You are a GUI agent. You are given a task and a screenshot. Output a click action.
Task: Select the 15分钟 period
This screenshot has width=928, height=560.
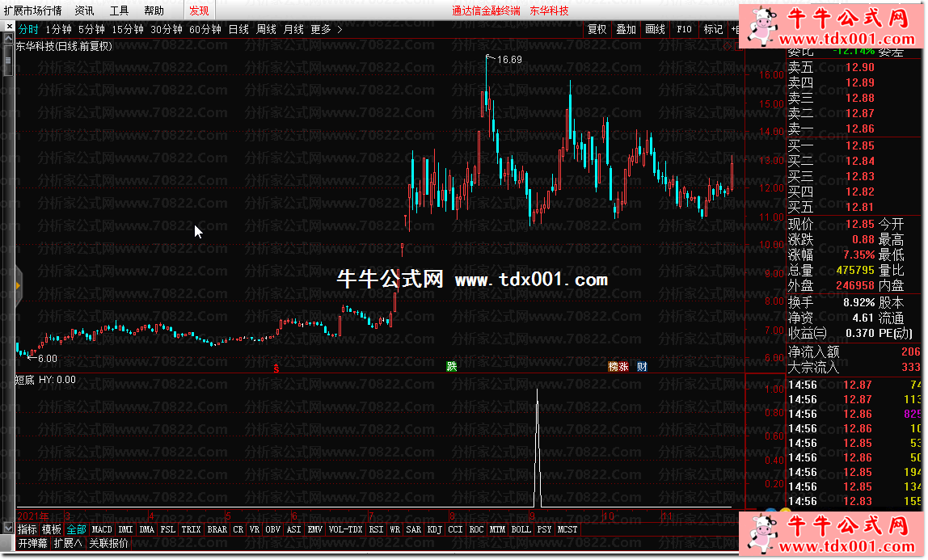[x=128, y=29]
